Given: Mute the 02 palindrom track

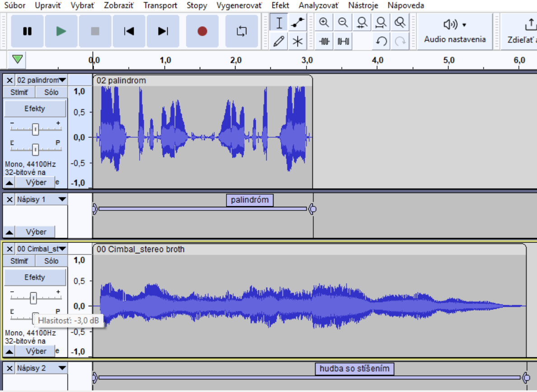Looking at the screenshot, I should coord(19,92).
